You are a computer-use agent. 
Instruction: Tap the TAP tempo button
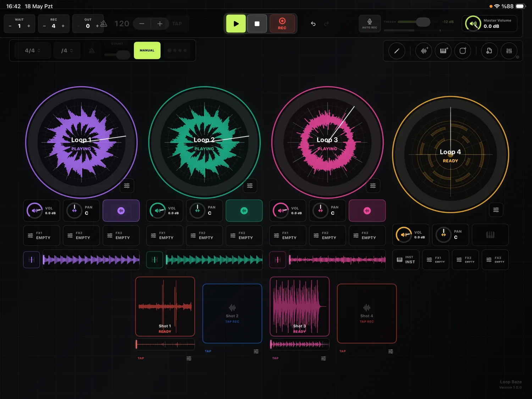tap(177, 24)
